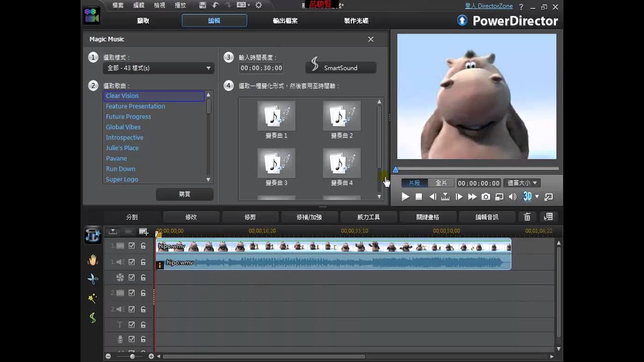
Task: Expand the 3D options arrow
Action: pos(537,197)
